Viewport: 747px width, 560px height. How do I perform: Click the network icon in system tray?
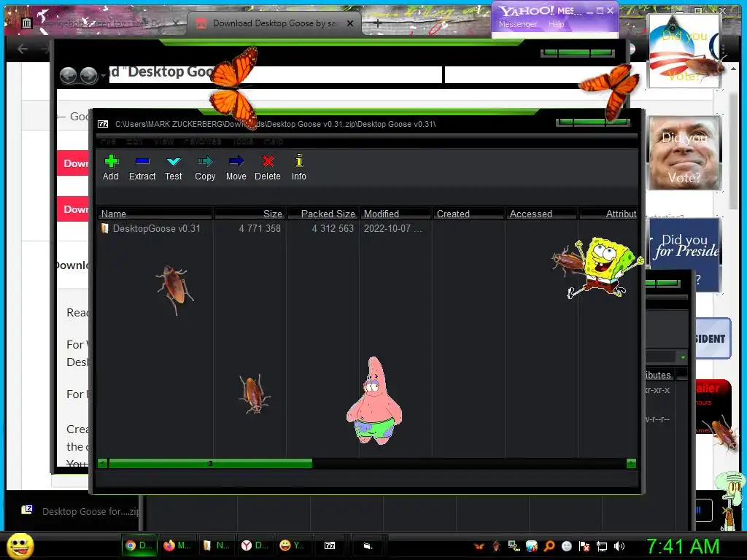602,546
